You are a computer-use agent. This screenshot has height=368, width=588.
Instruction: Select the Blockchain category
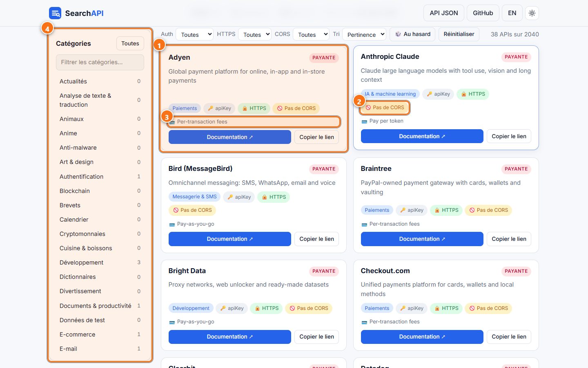pos(100,191)
